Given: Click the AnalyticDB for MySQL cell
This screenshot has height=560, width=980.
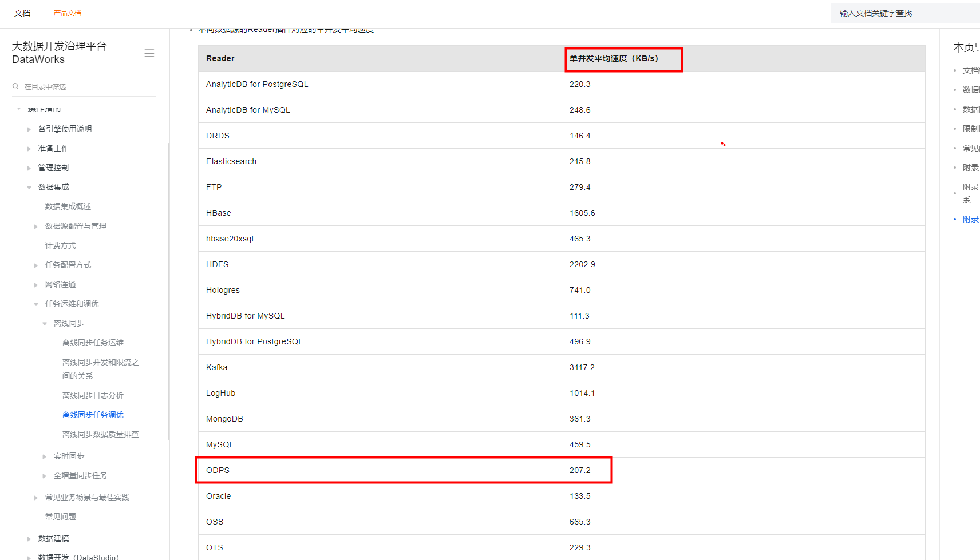Looking at the screenshot, I should coord(380,110).
